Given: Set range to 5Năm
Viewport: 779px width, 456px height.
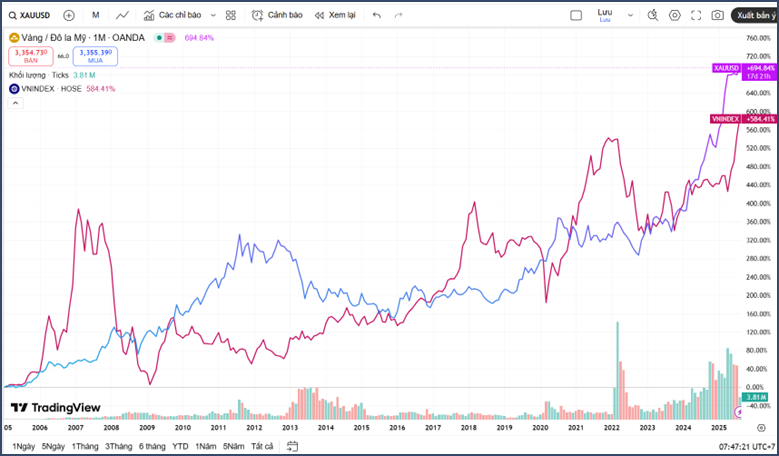Looking at the screenshot, I should 234,446.
